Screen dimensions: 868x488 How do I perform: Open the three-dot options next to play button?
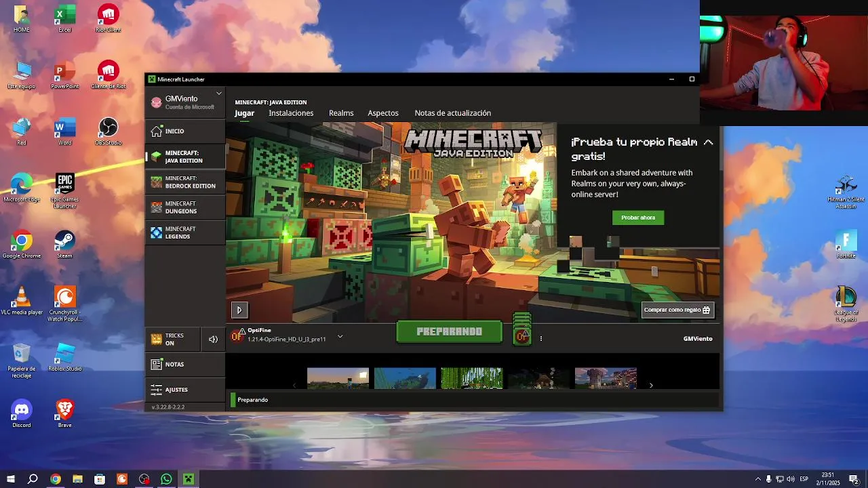point(541,338)
